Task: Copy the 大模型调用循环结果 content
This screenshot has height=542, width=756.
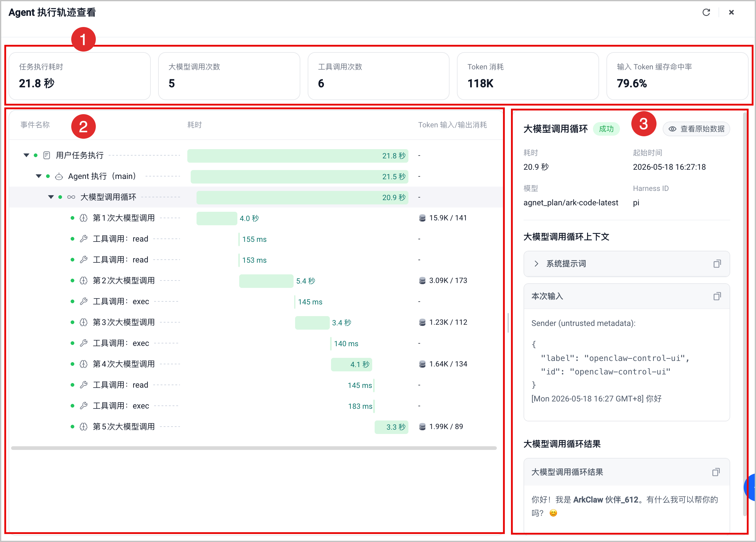Action: point(716,472)
